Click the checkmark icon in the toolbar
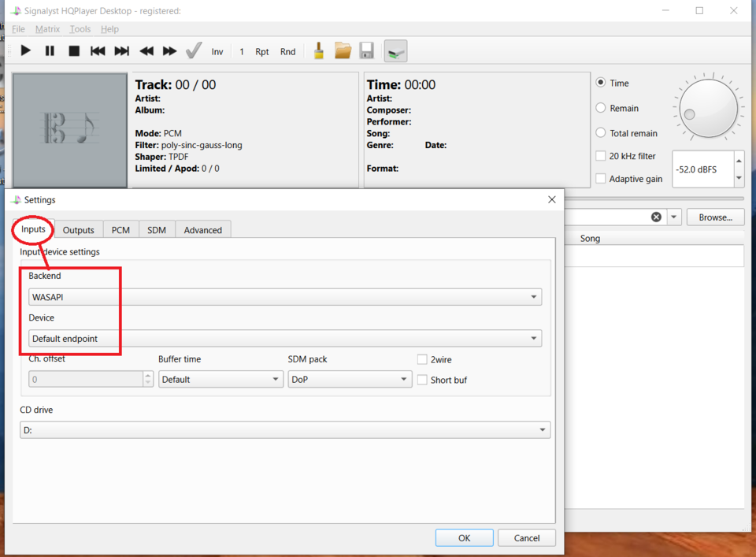Image resolution: width=756 pixels, height=557 pixels. click(x=194, y=50)
